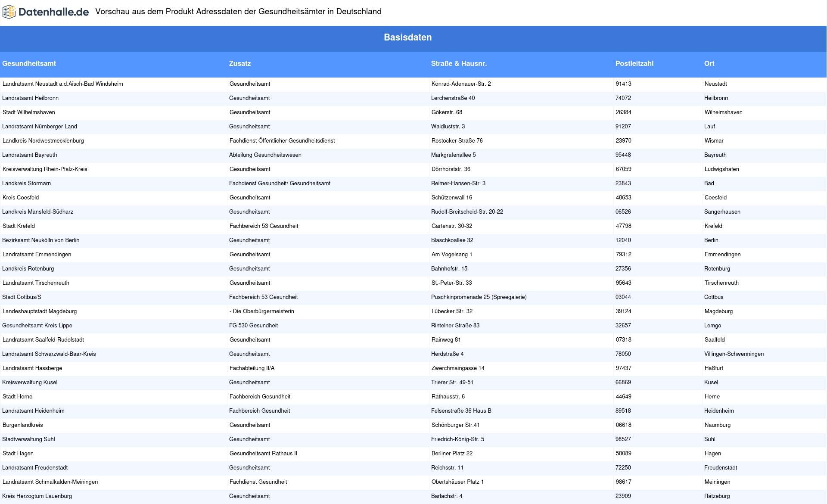Select Stadt Herne cell
The width and height of the screenshot is (827, 504).
(x=17, y=397)
